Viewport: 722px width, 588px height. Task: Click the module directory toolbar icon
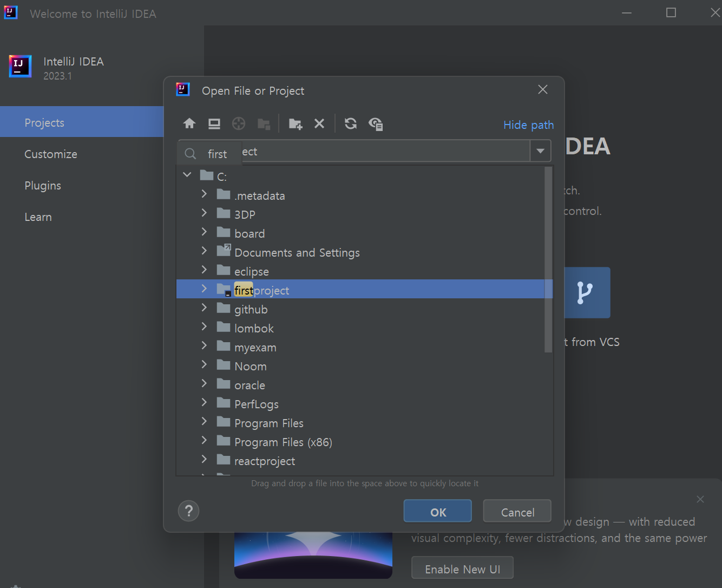tap(264, 124)
